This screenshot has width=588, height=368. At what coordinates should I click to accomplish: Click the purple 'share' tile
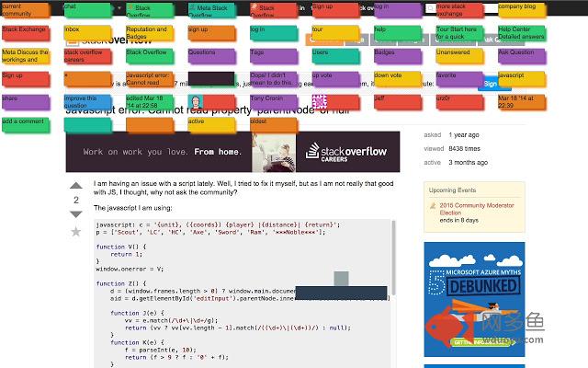tap(26, 102)
